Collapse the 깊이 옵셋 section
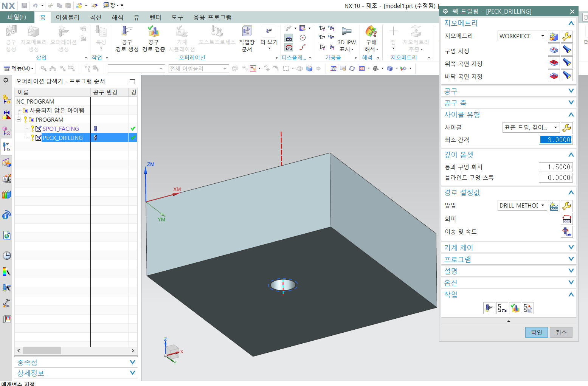The height and width of the screenshot is (386, 588). click(571, 155)
